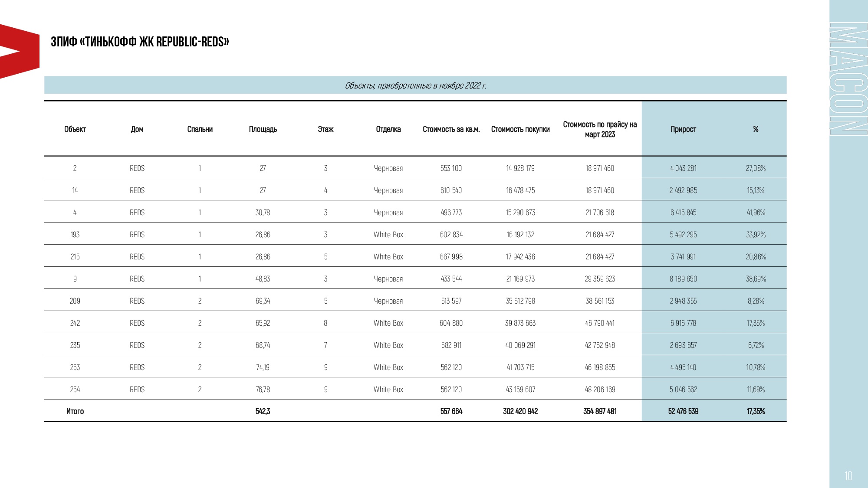Click the Стоимость по прайсу на март 2023 header
This screenshot has height=488, width=868.
tap(599, 129)
